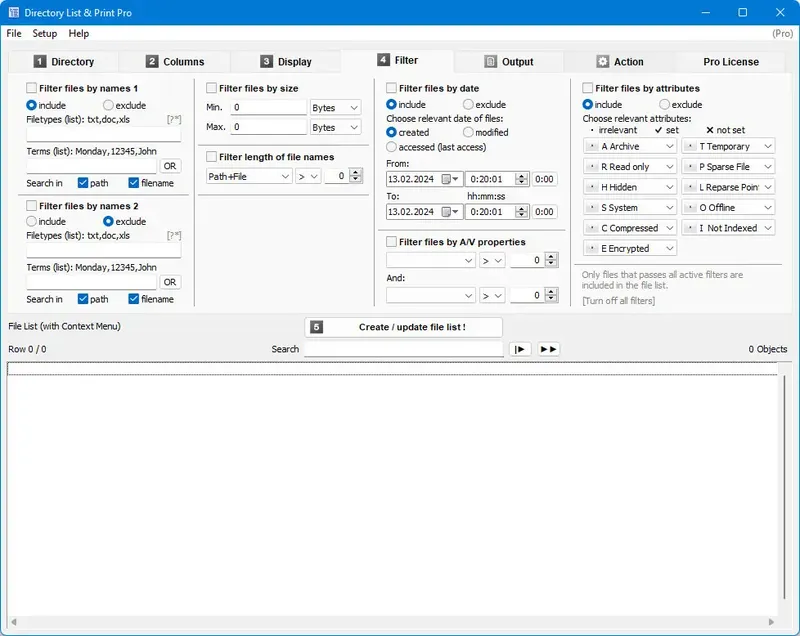The width and height of the screenshot is (800, 636).
Task: Switch to the Columns tab
Action: click(x=174, y=62)
